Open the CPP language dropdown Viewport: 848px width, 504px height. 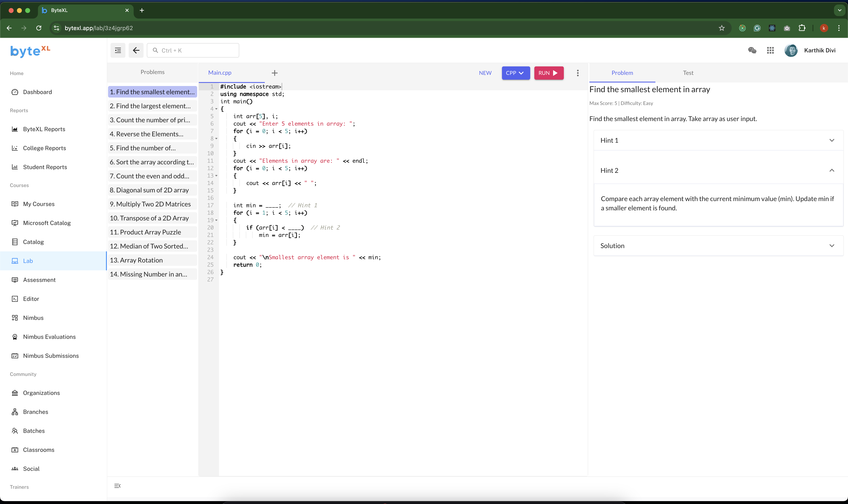[x=516, y=73]
